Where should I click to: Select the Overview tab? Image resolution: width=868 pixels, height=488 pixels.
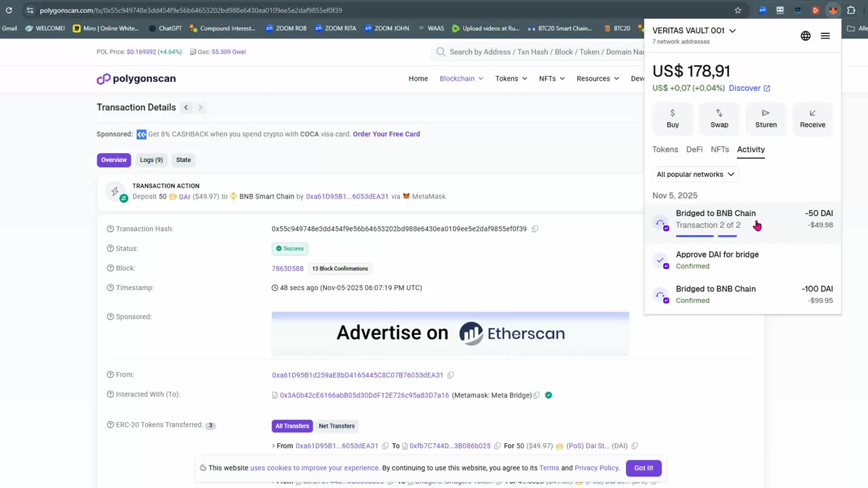coord(114,160)
